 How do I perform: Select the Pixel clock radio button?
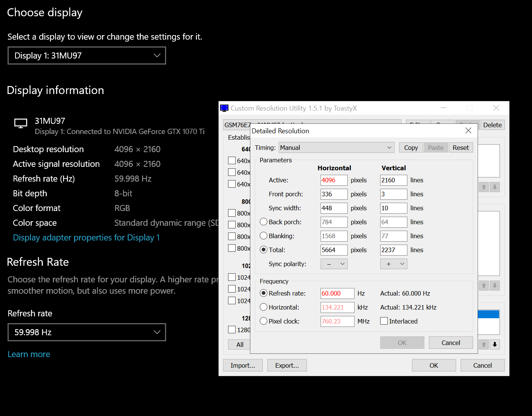pos(264,321)
